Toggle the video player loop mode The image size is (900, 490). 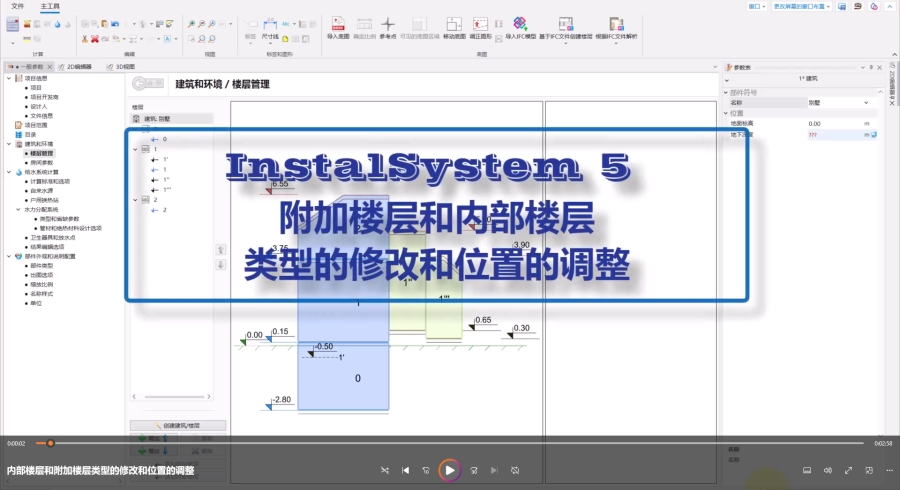pyautogui.click(x=515, y=470)
